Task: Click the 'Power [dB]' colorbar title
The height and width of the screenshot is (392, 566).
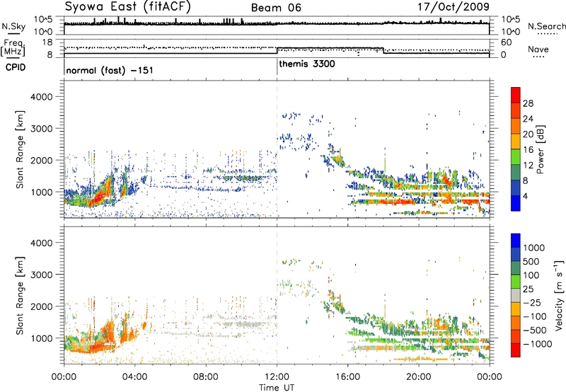Action: [x=541, y=149]
